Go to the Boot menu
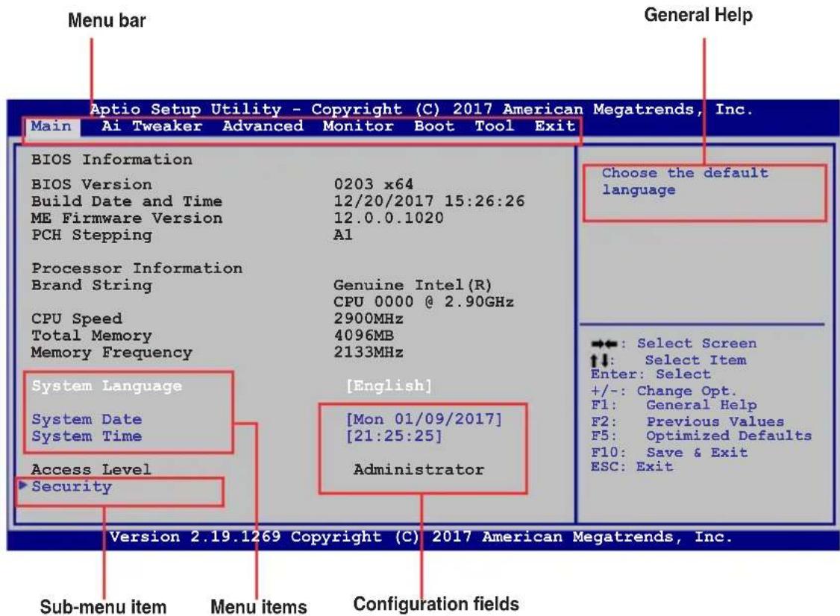This screenshot has height=616, width=840. [x=434, y=127]
